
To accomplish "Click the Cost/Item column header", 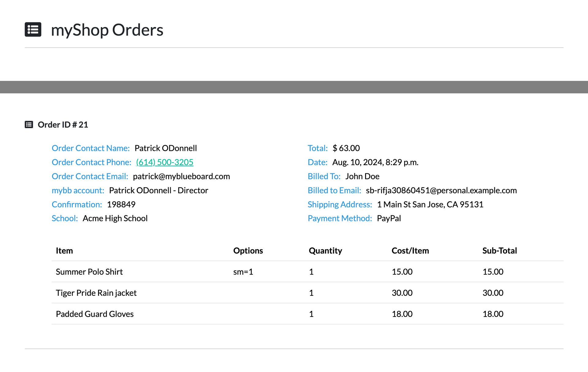I will tap(410, 251).
